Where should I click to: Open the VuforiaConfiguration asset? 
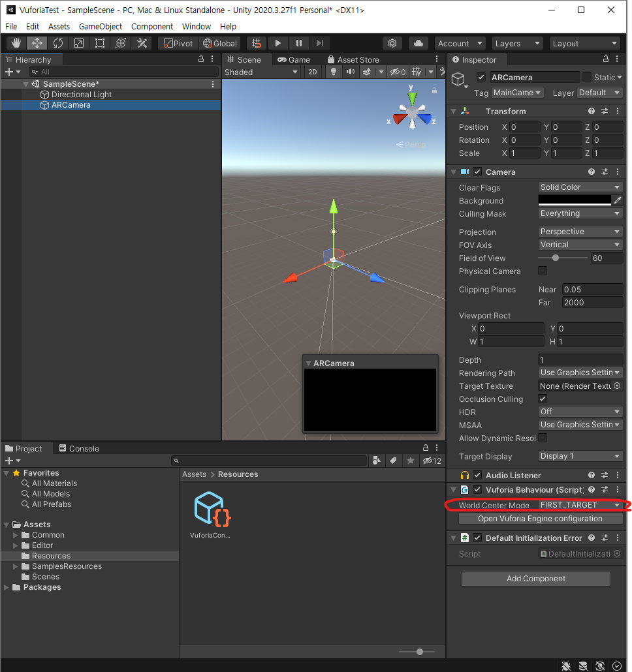pos(210,515)
